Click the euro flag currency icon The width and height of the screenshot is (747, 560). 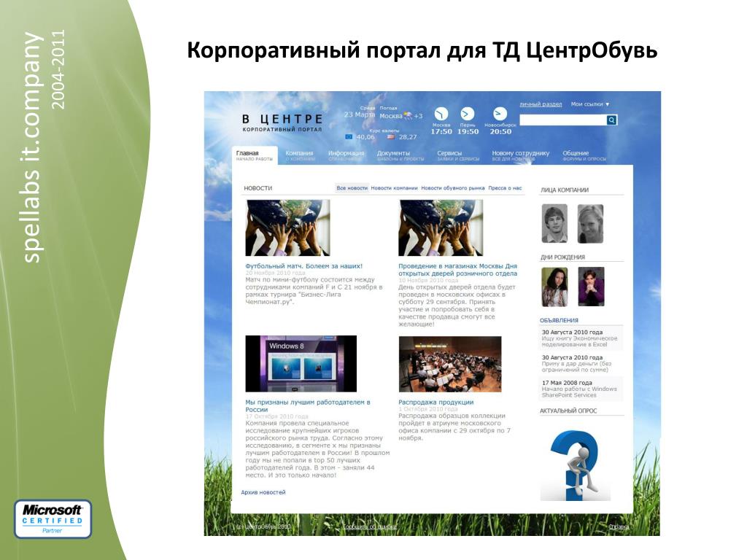349,136
